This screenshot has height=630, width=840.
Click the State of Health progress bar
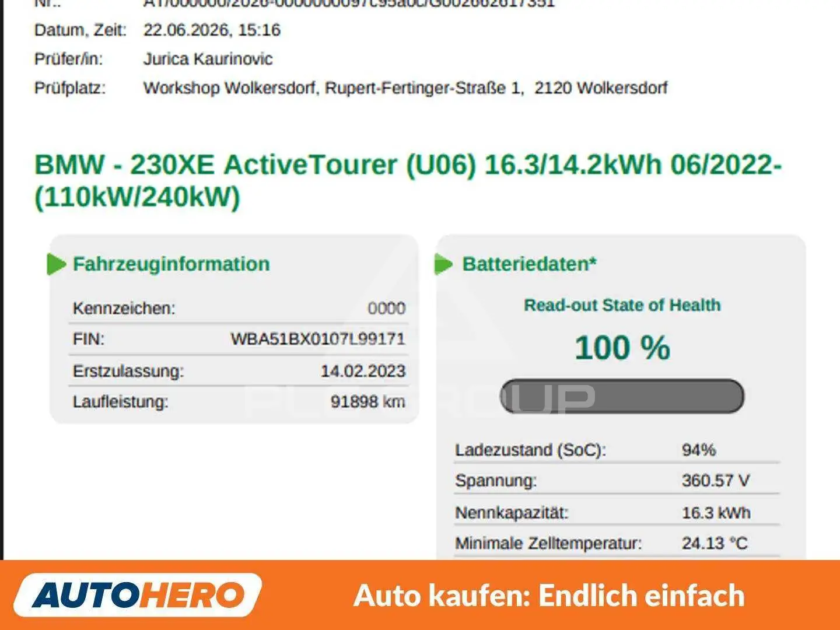[622, 396]
